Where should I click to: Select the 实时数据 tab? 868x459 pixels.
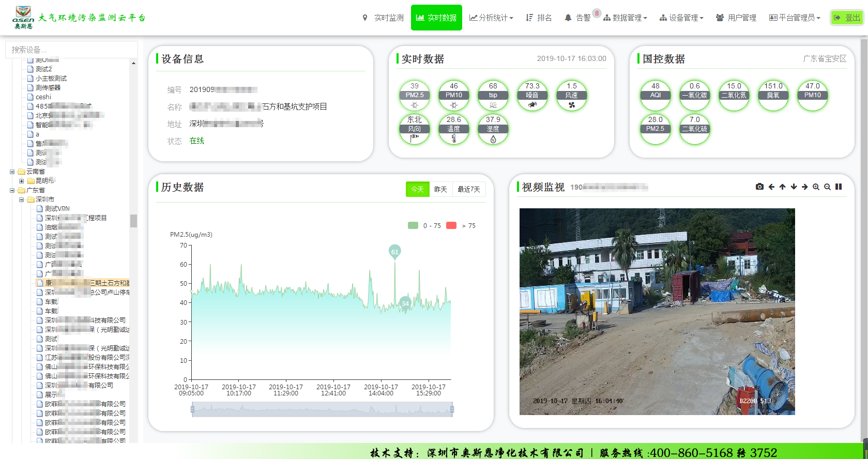[436, 18]
